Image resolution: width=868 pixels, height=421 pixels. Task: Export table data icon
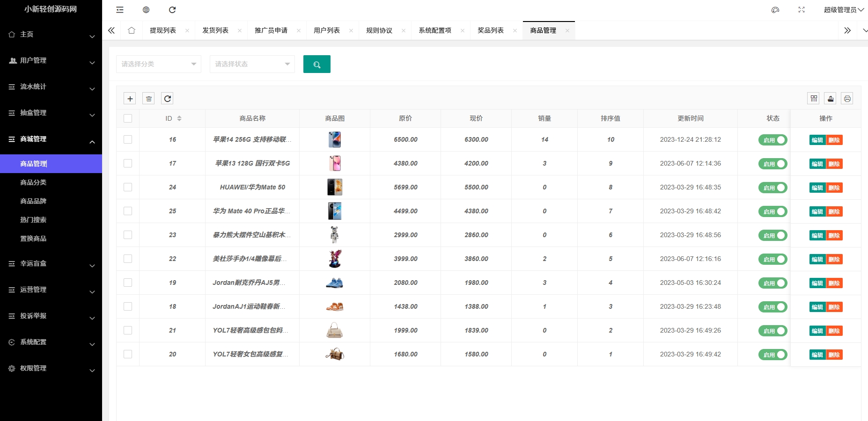coord(831,98)
